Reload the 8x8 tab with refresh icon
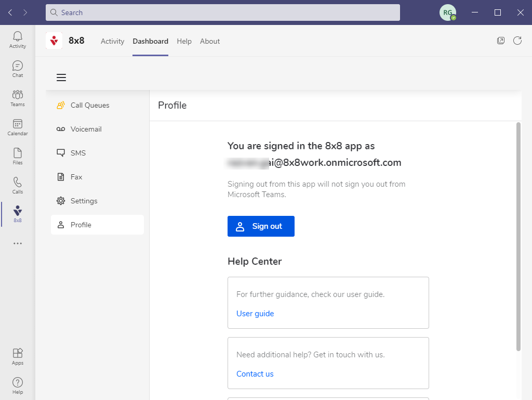 517,41
